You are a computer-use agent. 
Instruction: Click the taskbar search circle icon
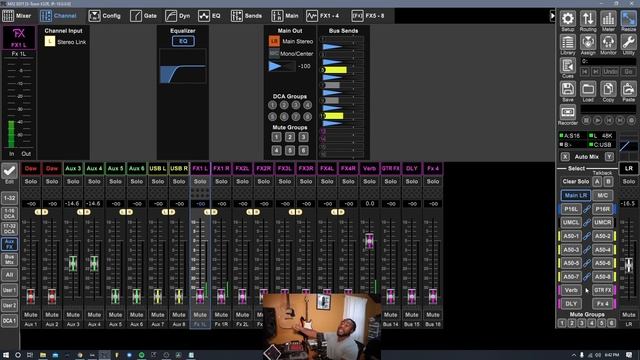[x=18, y=355]
